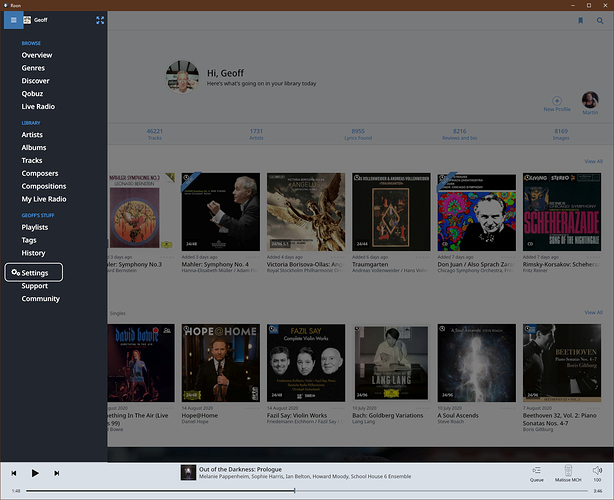The height and width of the screenshot is (500, 614).
Task: Open Genres in the sidebar
Action: 33,68
